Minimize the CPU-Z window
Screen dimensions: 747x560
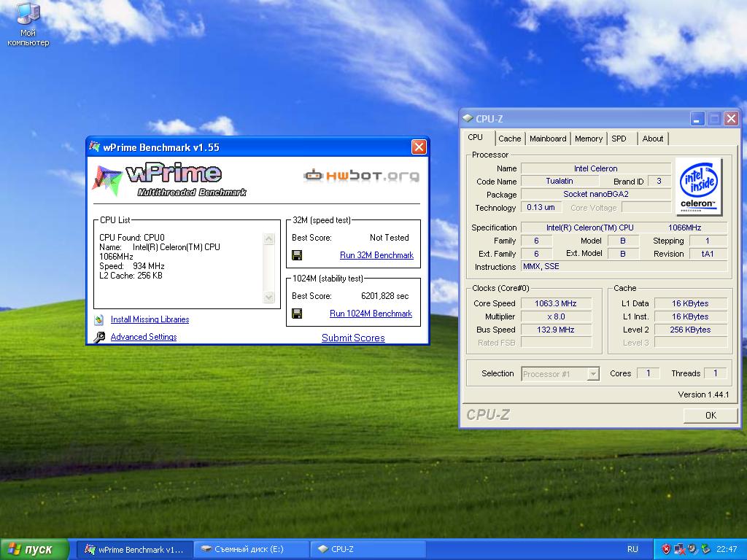click(697, 119)
